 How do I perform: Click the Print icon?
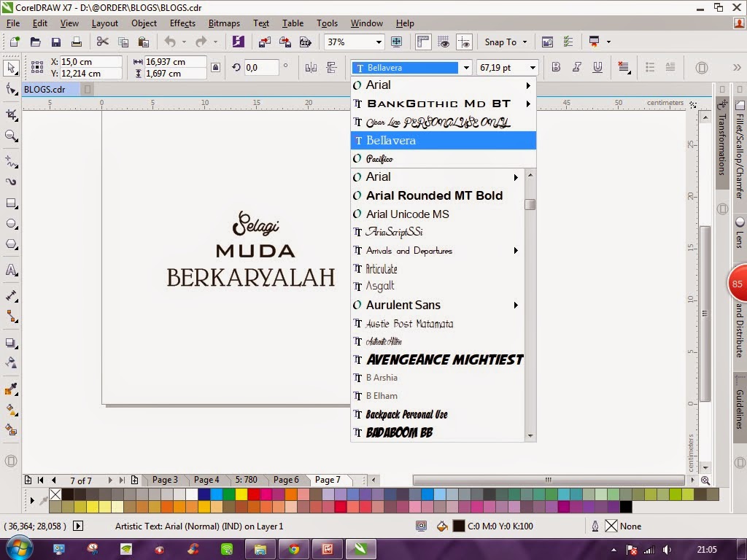click(x=76, y=42)
